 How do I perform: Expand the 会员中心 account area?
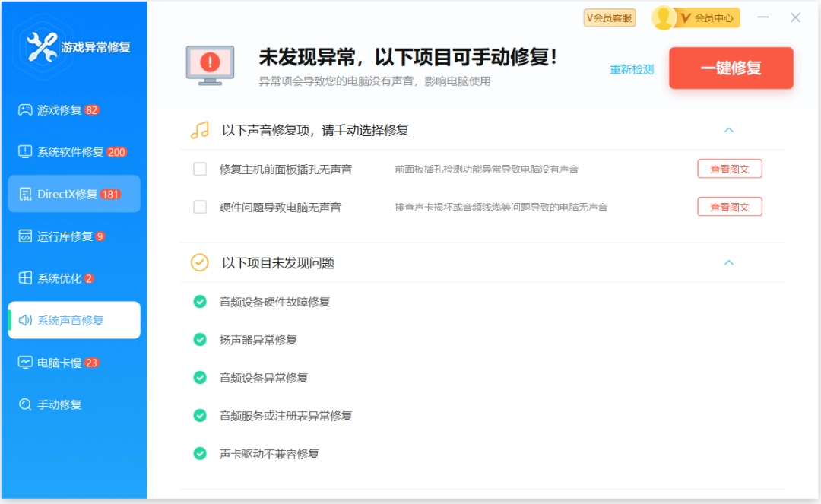click(696, 17)
